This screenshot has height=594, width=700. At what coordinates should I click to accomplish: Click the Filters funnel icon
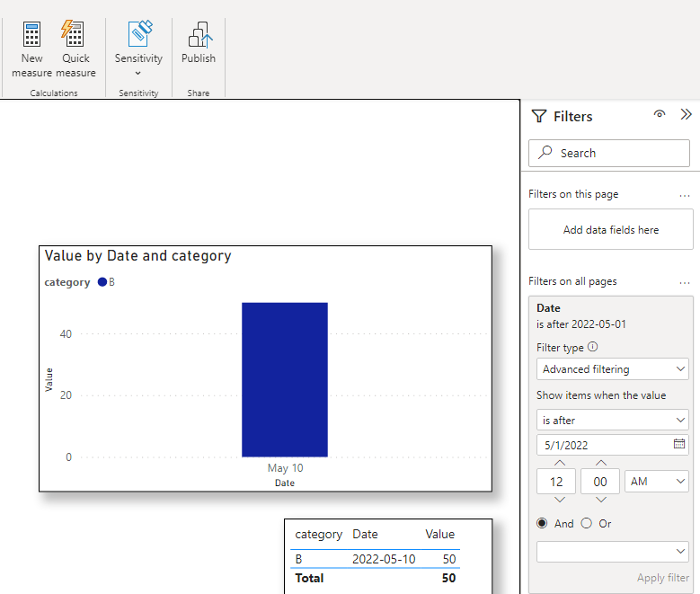click(x=539, y=117)
